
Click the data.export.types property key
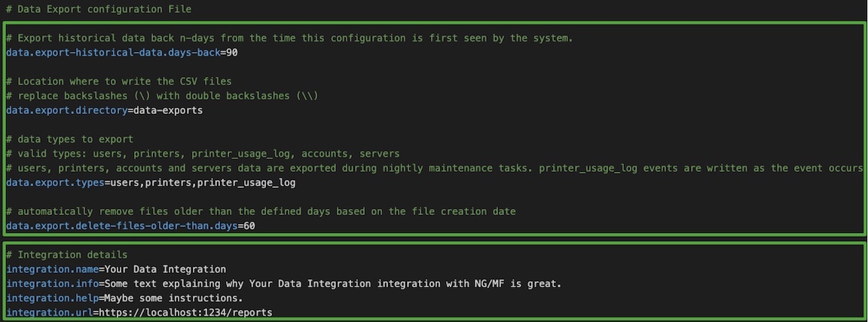(55, 182)
